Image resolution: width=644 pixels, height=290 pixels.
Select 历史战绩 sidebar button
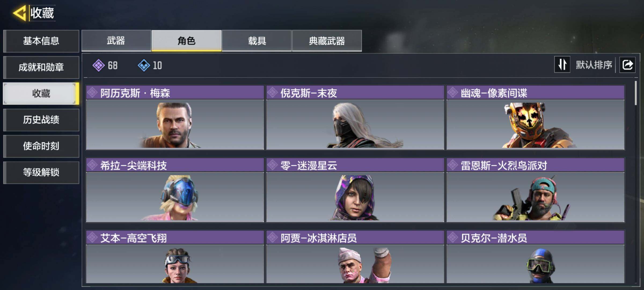point(41,120)
